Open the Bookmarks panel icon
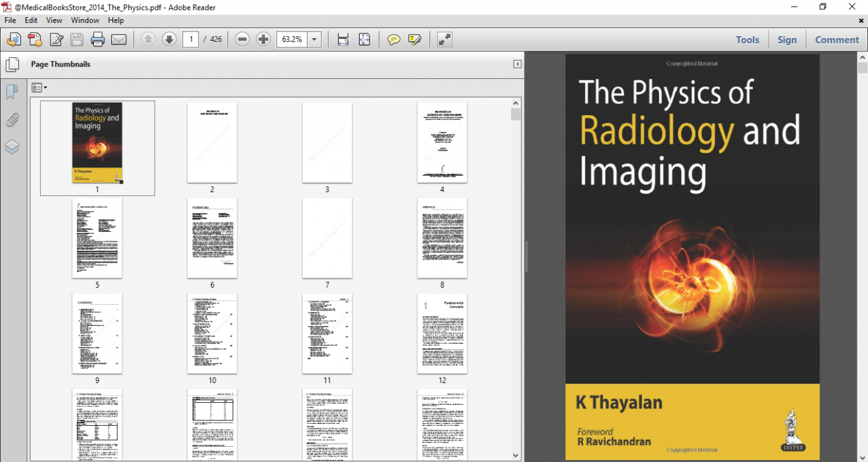868x462 pixels. click(11, 92)
